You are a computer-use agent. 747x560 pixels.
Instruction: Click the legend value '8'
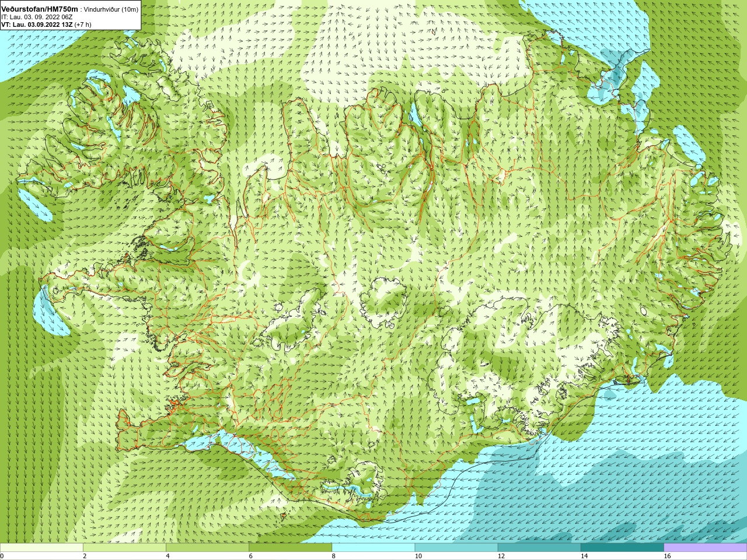333,556
